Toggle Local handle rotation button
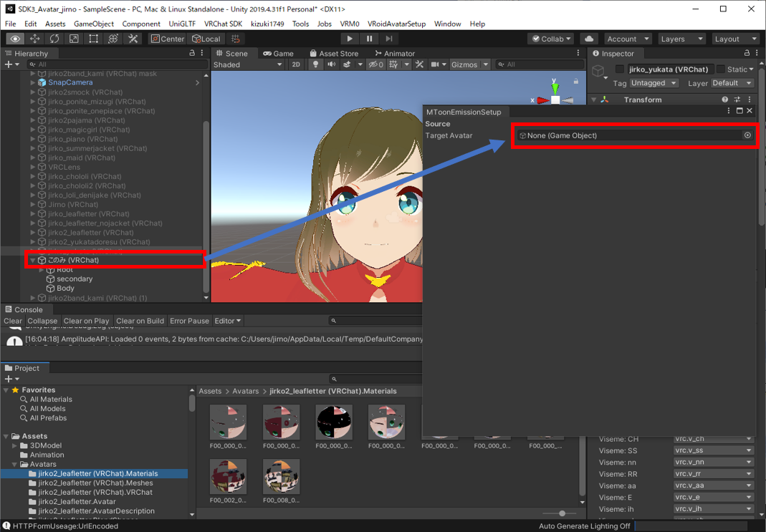Screen dimensions: 766x532 click(206, 39)
